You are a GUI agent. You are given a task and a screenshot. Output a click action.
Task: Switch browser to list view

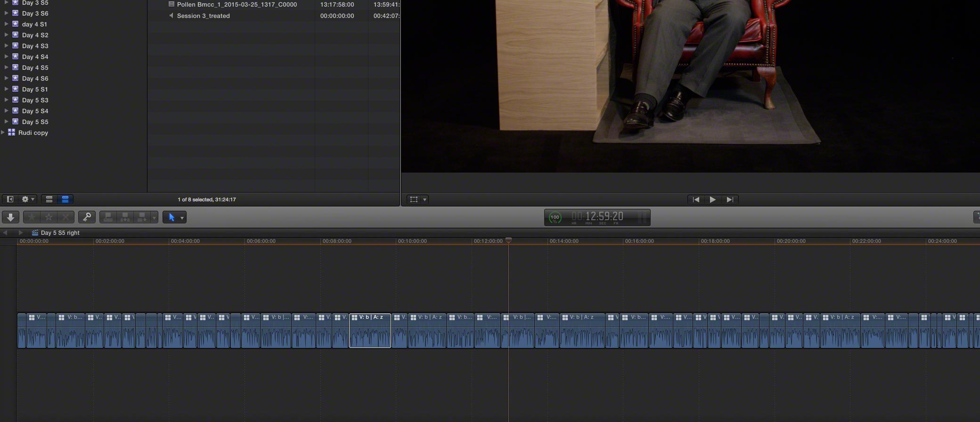65,199
